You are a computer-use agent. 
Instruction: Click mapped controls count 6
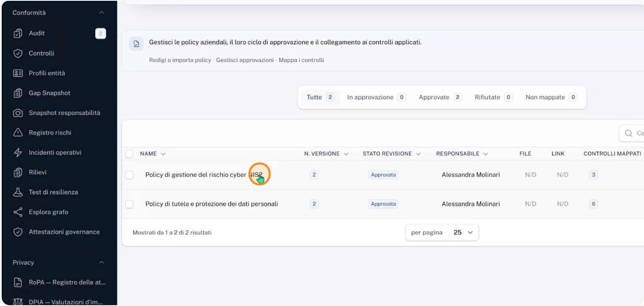593,204
